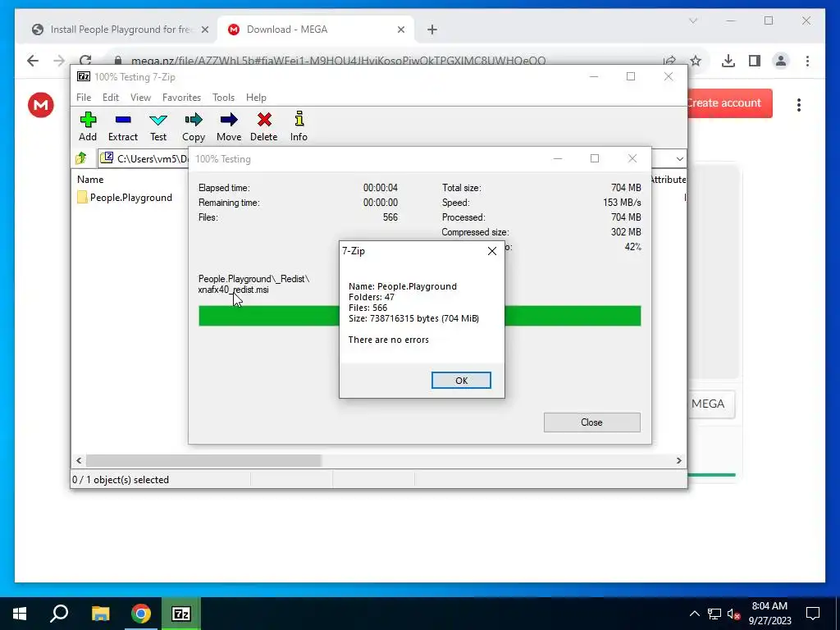Click the 7-Zip taskbar icon

coord(181,614)
